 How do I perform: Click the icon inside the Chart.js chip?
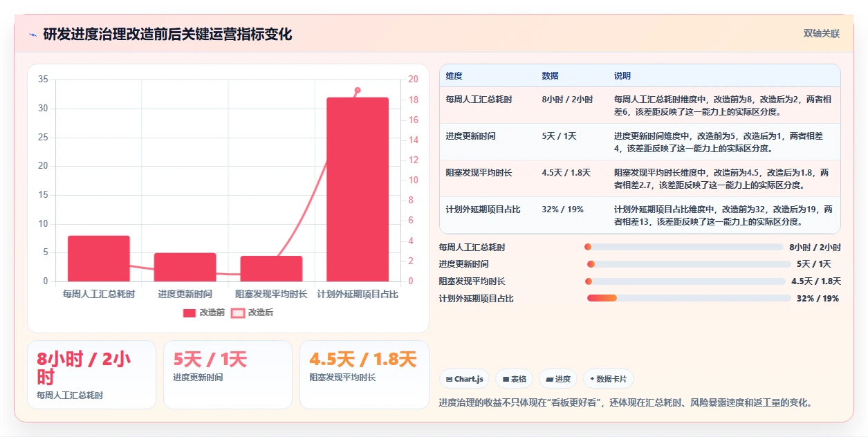(450, 379)
